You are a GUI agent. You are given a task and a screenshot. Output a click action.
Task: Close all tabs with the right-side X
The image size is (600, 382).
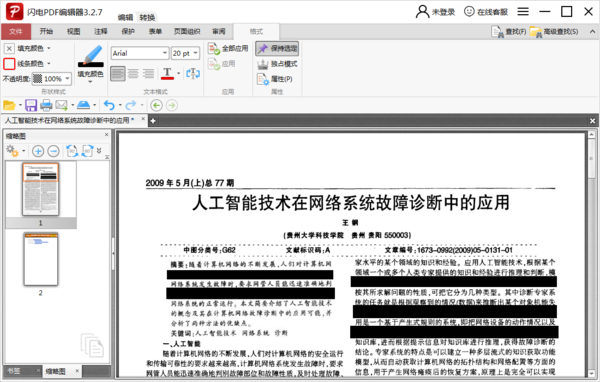[x=592, y=121]
